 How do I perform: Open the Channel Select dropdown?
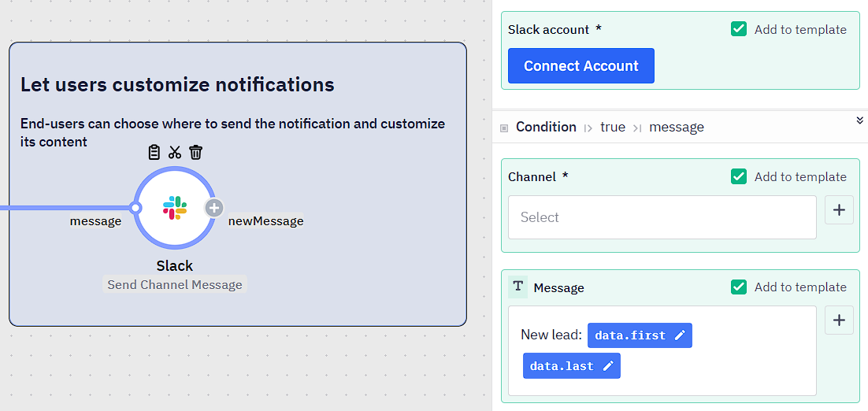[662, 217]
